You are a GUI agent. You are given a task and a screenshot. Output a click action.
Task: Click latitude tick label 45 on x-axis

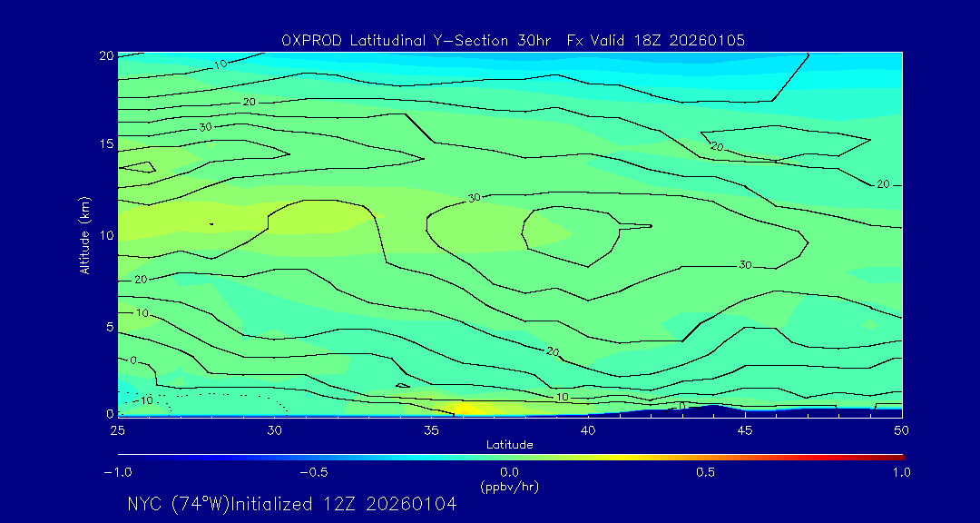745,429
